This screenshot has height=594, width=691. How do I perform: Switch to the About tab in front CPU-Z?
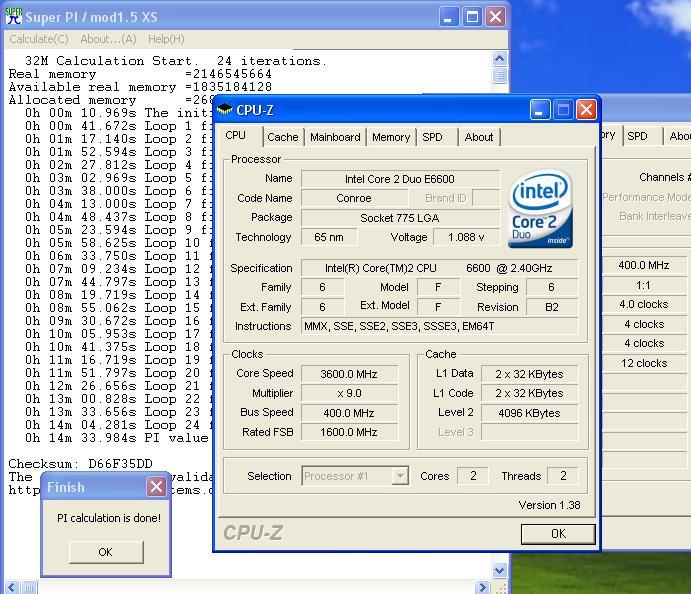(x=479, y=137)
